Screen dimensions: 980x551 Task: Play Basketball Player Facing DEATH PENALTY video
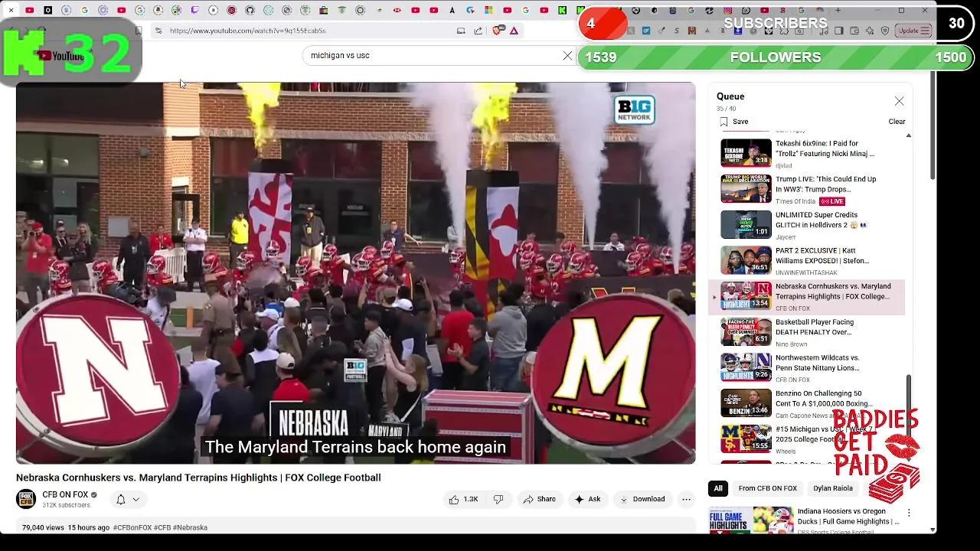click(812, 331)
